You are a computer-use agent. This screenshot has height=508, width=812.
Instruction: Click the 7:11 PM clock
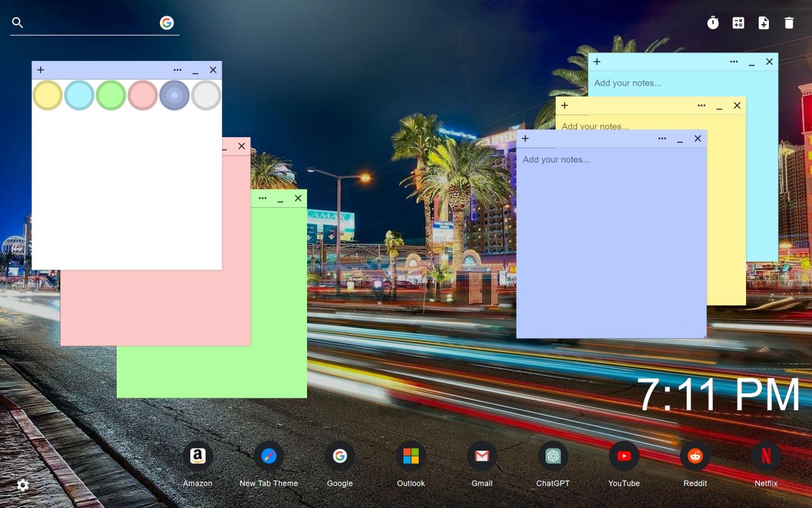point(719,394)
